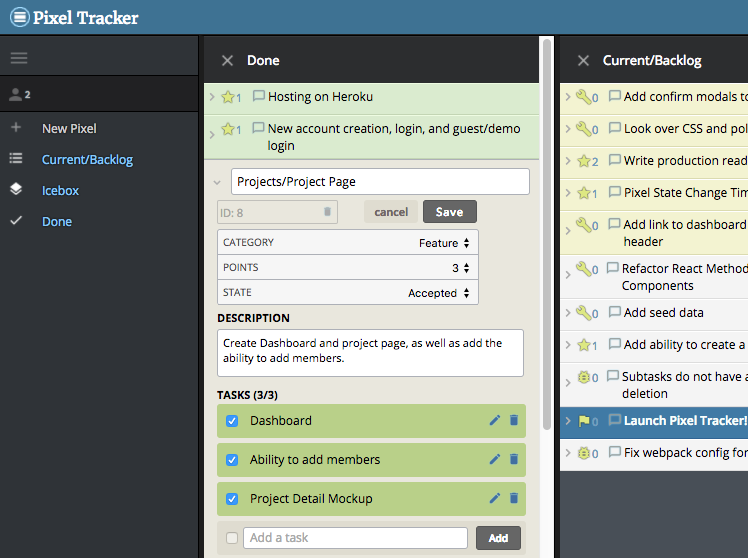Image resolution: width=748 pixels, height=558 pixels.
Task: Click the checkmark icon beside Done
Action: tap(16, 220)
